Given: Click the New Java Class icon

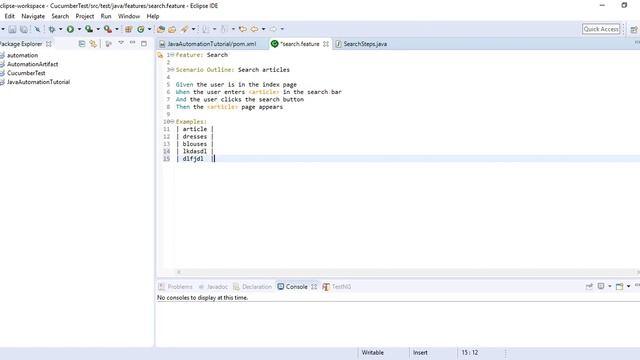Looking at the screenshot, I should click(x=141, y=29).
